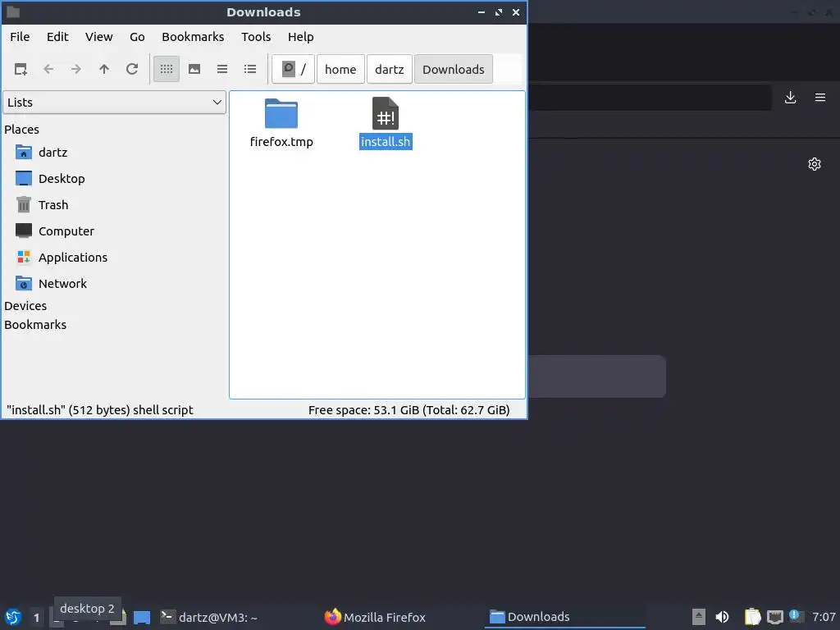Go forward with the right arrow
This screenshot has height=630, width=840.
pos(76,69)
